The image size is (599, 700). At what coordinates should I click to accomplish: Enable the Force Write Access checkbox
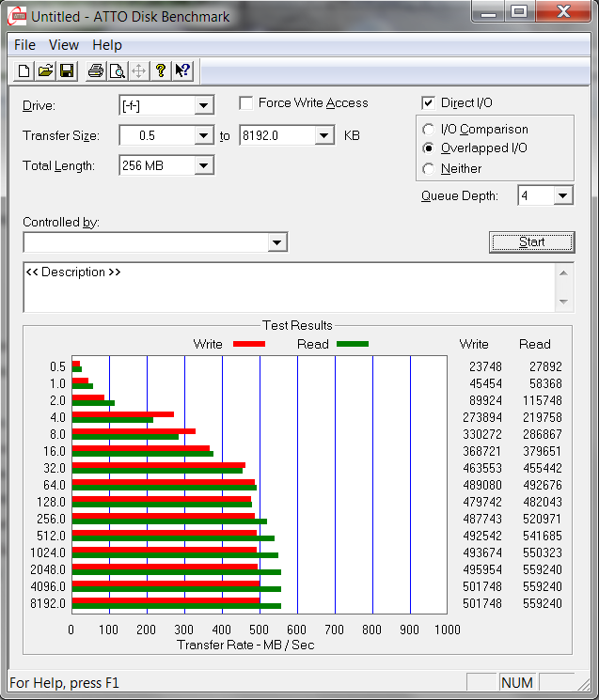[x=246, y=103]
